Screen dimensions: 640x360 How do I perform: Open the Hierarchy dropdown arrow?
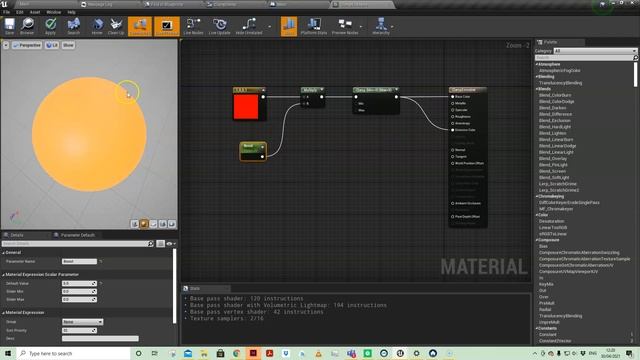(x=392, y=27)
